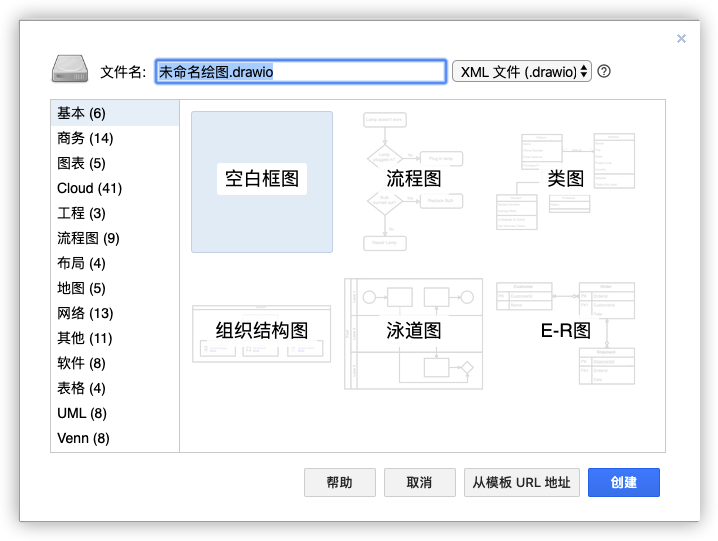Select the 组织结构图 template thumbnail
Image resolution: width=718 pixels, height=541 pixels.
coord(262,332)
